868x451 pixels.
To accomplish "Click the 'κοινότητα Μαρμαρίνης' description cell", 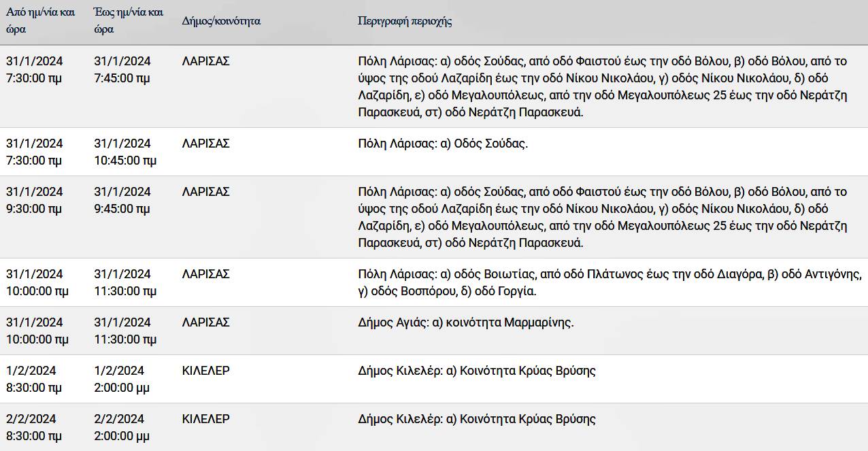I will 466,322.
